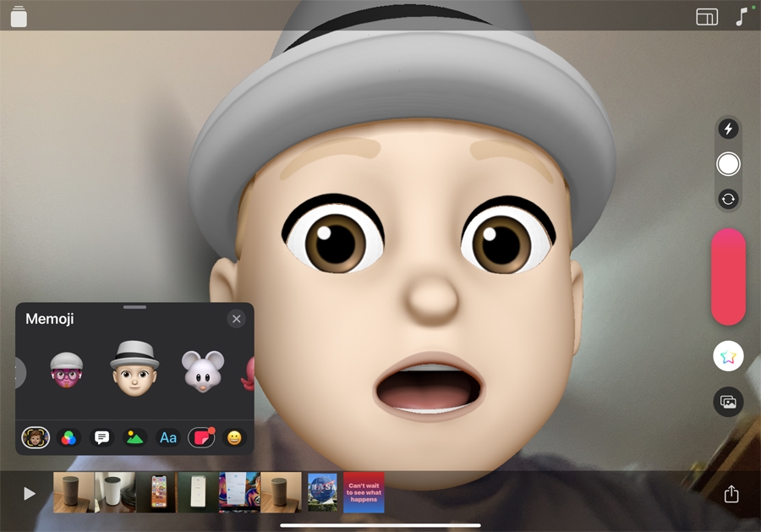
Task: Select the white mouse Animoji
Action: (x=202, y=371)
